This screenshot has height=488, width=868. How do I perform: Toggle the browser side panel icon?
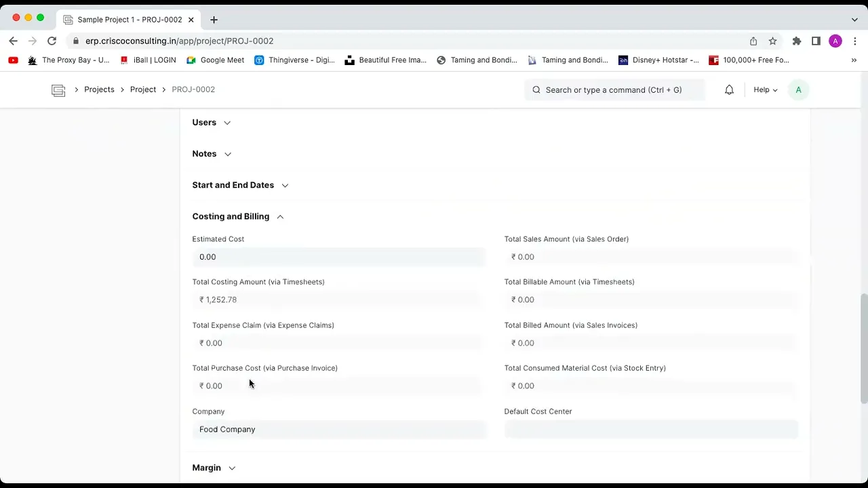point(816,41)
